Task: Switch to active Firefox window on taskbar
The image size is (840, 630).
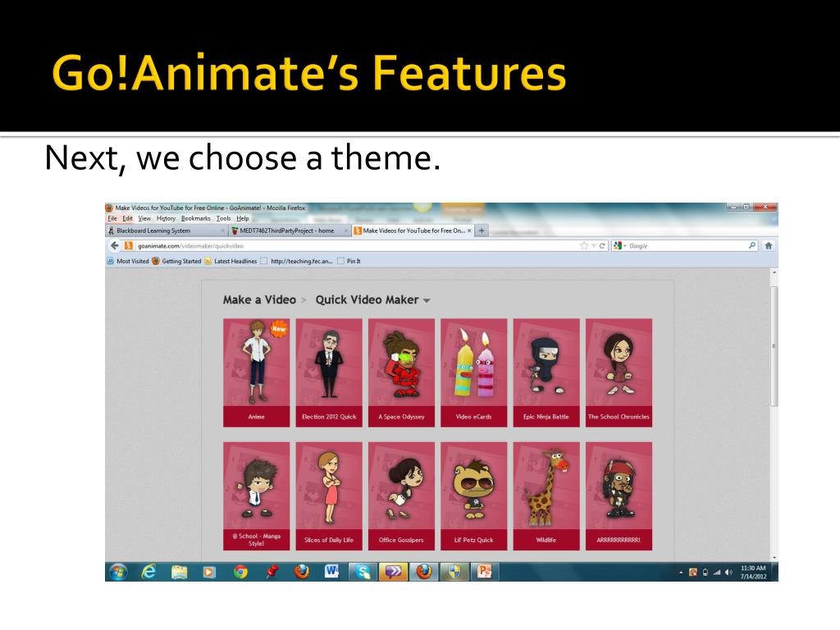Action: point(424,572)
